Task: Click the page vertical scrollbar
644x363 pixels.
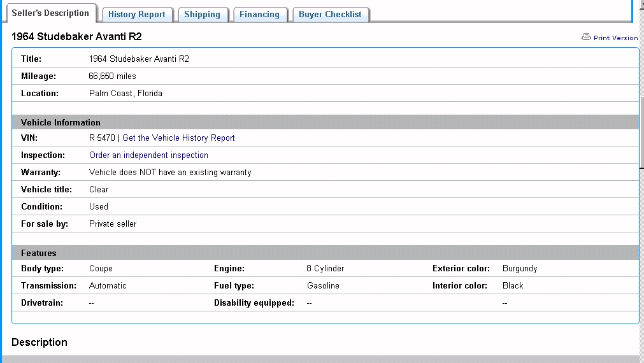Action: click(641, 131)
